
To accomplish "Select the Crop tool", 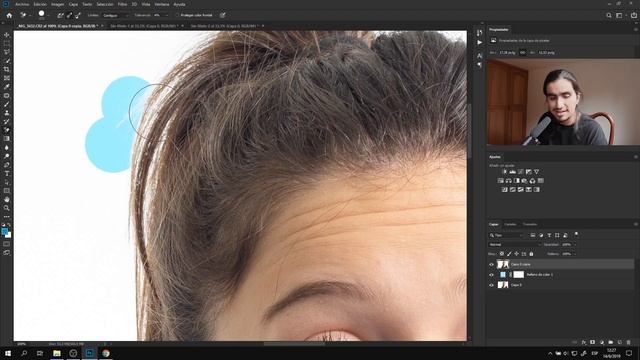I will click(x=7, y=69).
